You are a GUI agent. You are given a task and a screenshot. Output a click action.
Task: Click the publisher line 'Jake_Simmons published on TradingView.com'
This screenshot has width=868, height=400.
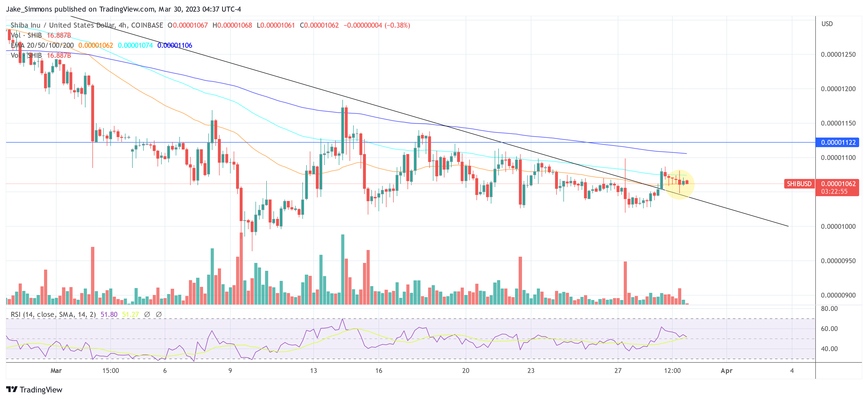(x=80, y=9)
